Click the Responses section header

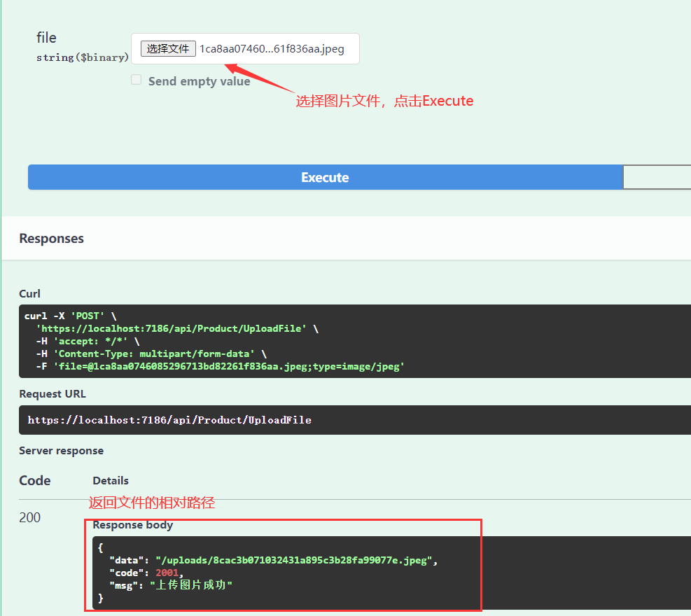pyautogui.click(x=52, y=239)
